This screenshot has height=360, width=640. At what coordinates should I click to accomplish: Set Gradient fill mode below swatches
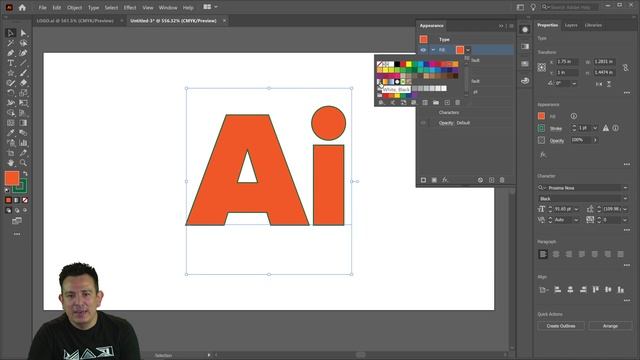(17, 200)
